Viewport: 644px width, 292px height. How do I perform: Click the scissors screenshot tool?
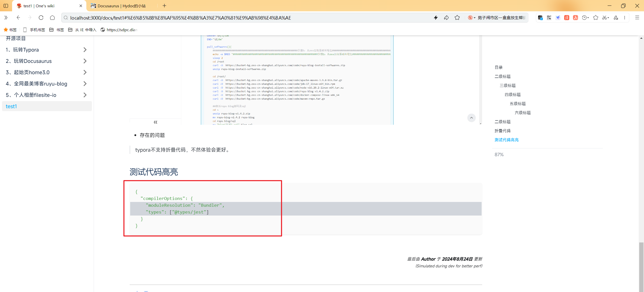click(604, 18)
